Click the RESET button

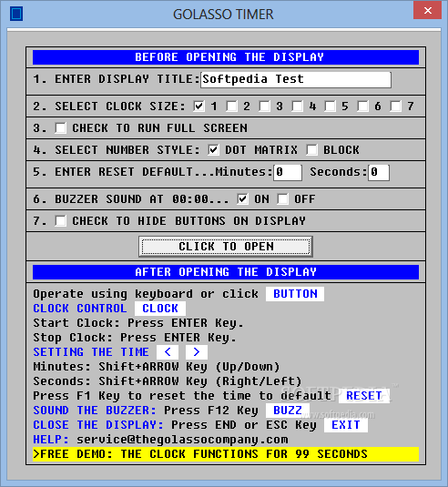[364, 396]
